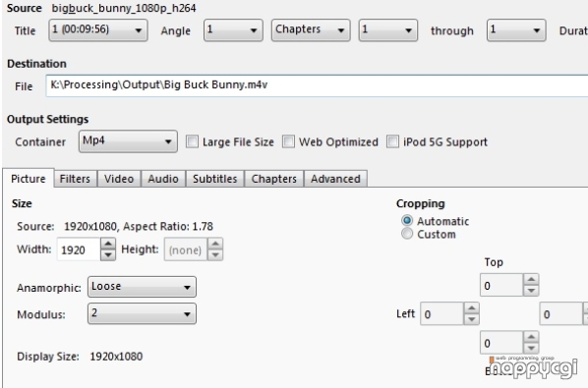Decrease Top cropping value arrow
This screenshot has width=588, height=388.
tap(531, 291)
